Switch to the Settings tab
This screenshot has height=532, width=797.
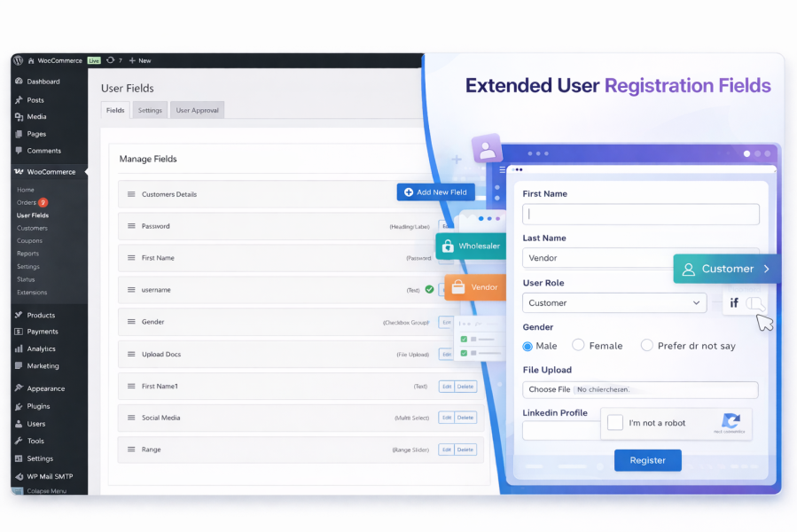(x=150, y=110)
